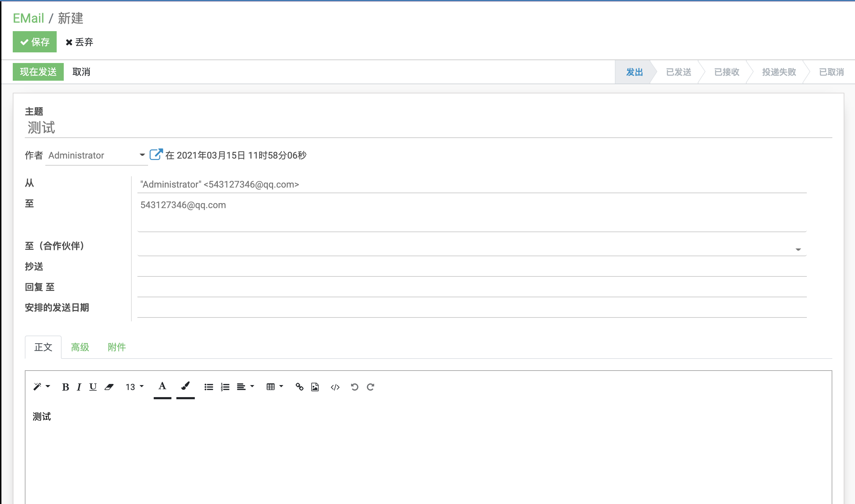Open the table insert dropdown
The width and height of the screenshot is (855, 504).
pos(274,387)
